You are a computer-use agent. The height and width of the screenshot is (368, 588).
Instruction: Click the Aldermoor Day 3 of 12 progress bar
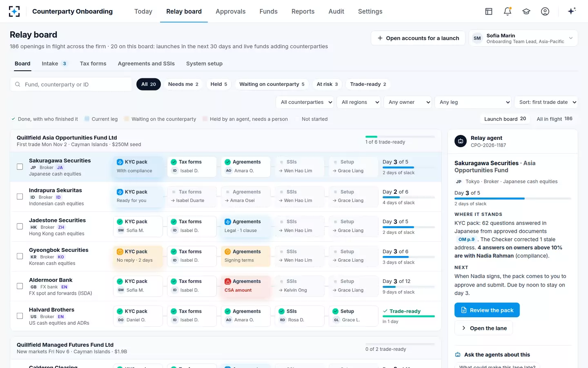tap(409, 287)
